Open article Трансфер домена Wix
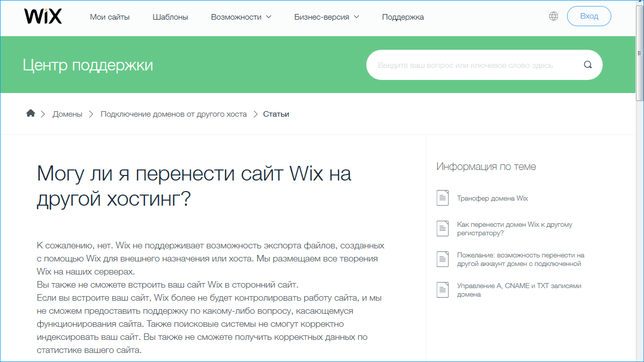The width and height of the screenshot is (644, 362). (493, 198)
